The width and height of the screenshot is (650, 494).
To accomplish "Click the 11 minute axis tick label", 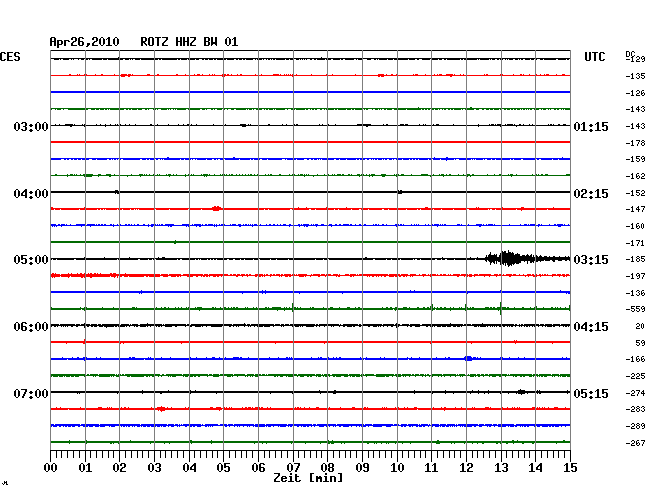I will (431, 468).
